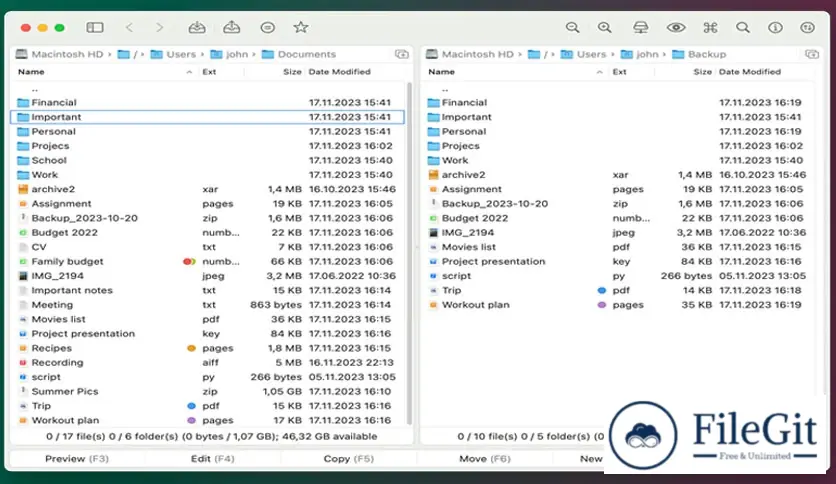836x484 pixels.
Task: Sort right pane by Ext column
Action: (x=619, y=72)
